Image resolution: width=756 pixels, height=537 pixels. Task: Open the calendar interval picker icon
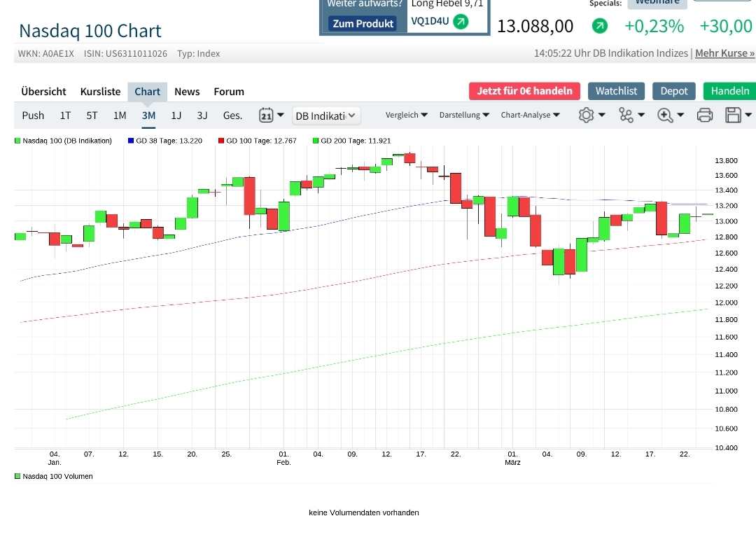(x=267, y=114)
